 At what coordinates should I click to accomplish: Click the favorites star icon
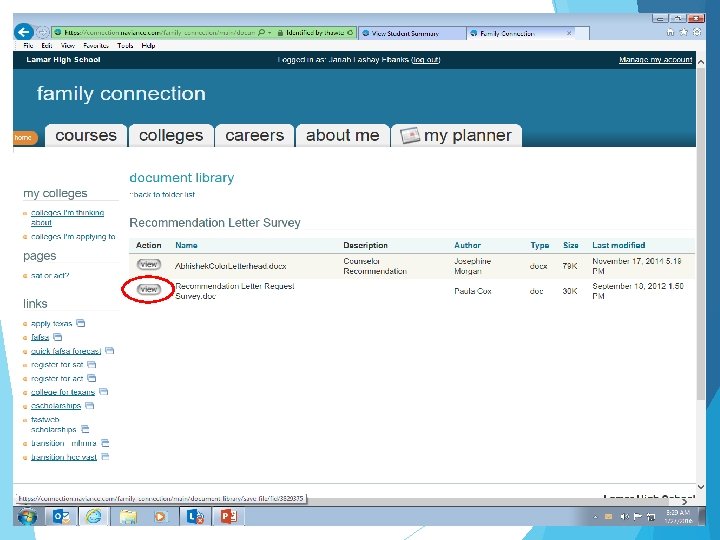(x=683, y=32)
